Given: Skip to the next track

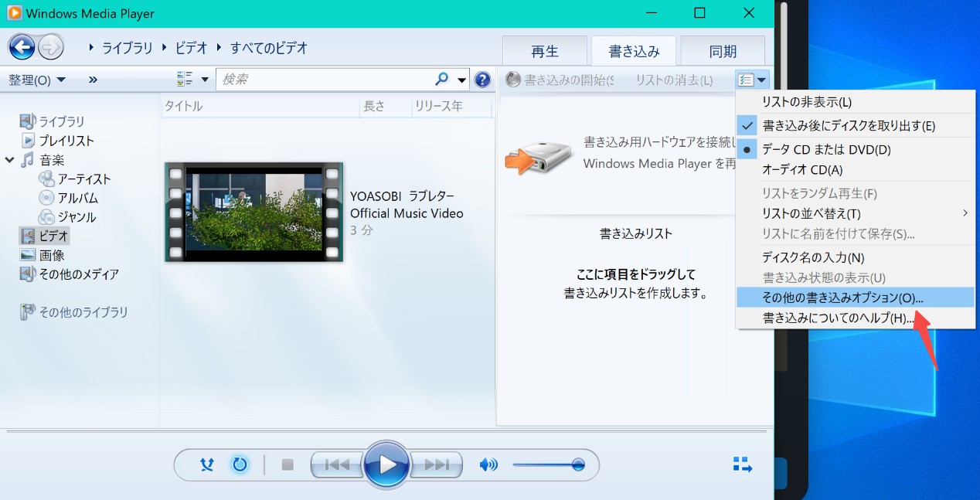Looking at the screenshot, I should point(437,464).
